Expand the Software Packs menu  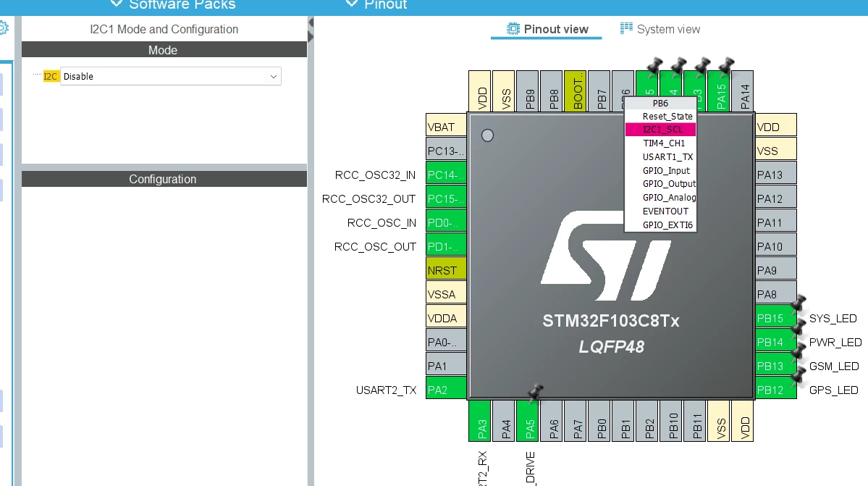pyautogui.click(x=173, y=5)
